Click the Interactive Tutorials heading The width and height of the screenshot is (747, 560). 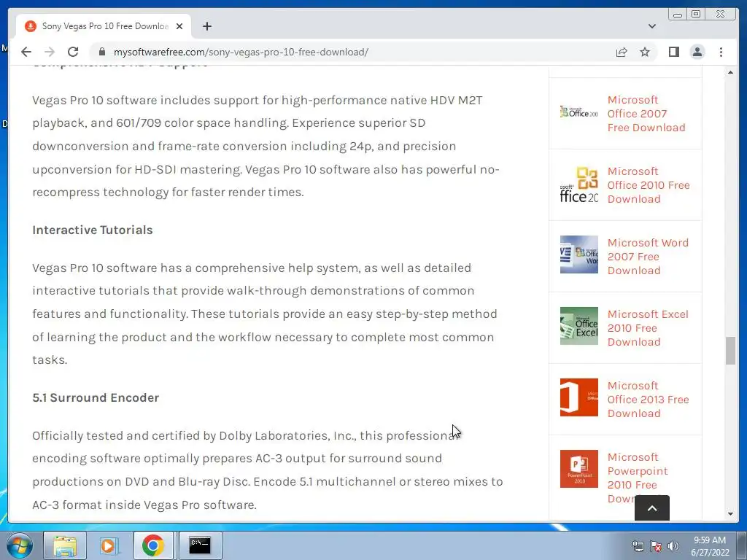[93, 230]
